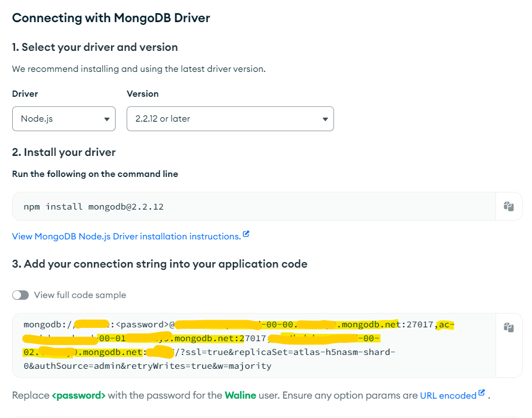Toggle the View full code sample switch
The width and height of the screenshot is (532, 418).
[20, 295]
